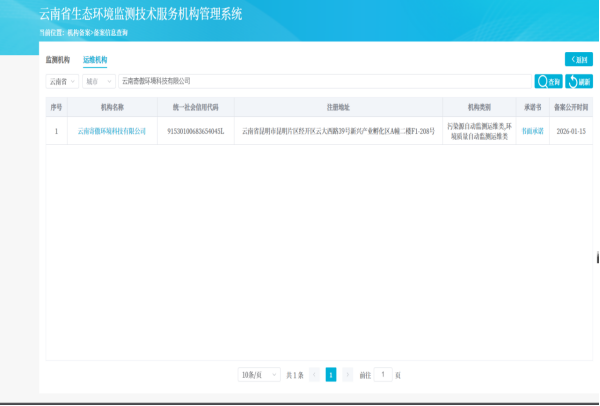600x406 pixels.
Task: Focus the organization name search field
Action: (x=325, y=81)
